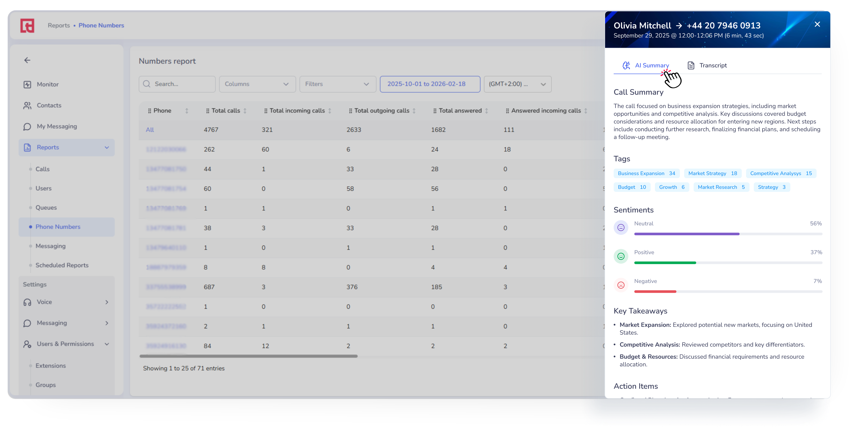Toggle sorting on the Phone column
Image resolution: width=868 pixels, height=434 pixels.
(x=187, y=111)
